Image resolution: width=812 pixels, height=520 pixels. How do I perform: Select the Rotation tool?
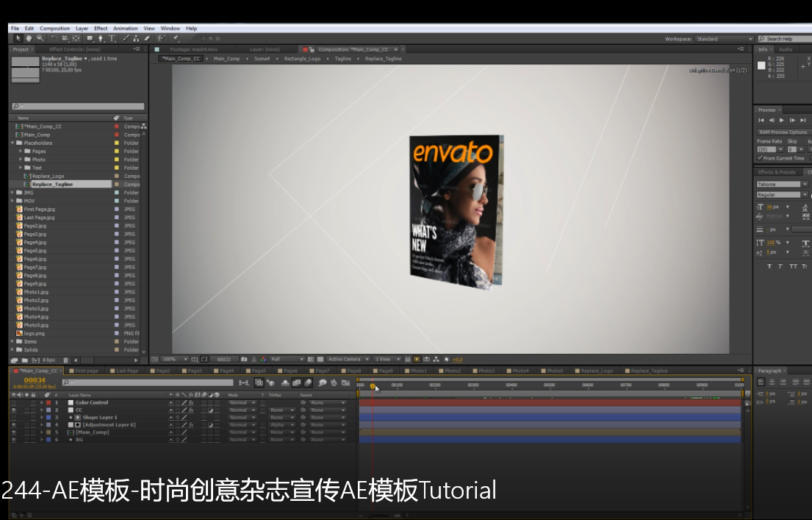pyautogui.click(x=54, y=38)
